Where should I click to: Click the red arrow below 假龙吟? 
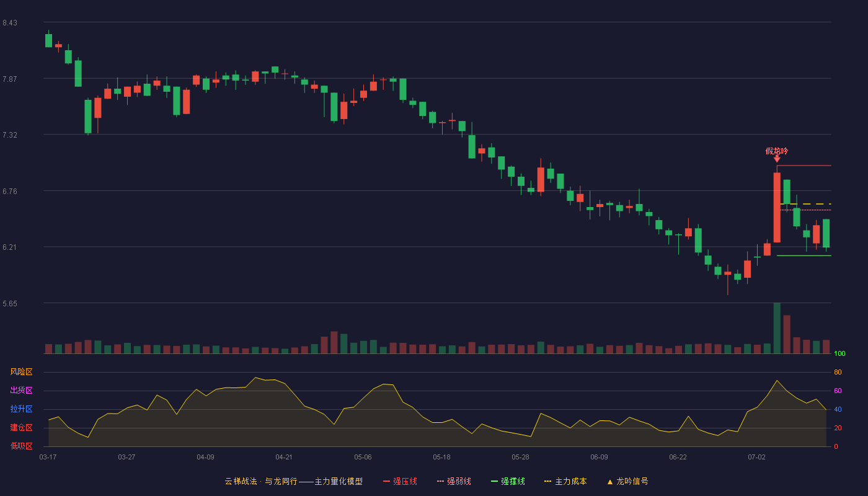click(777, 159)
